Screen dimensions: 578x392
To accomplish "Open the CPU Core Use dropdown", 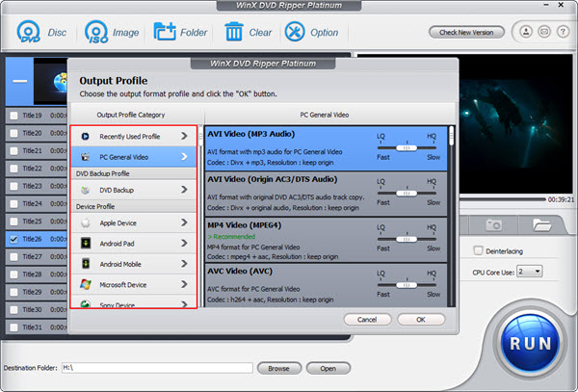I will click(529, 272).
